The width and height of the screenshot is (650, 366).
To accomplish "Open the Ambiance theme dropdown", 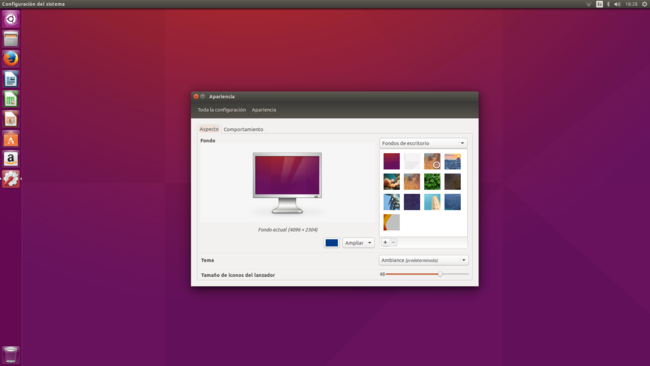I will click(x=424, y=260).
